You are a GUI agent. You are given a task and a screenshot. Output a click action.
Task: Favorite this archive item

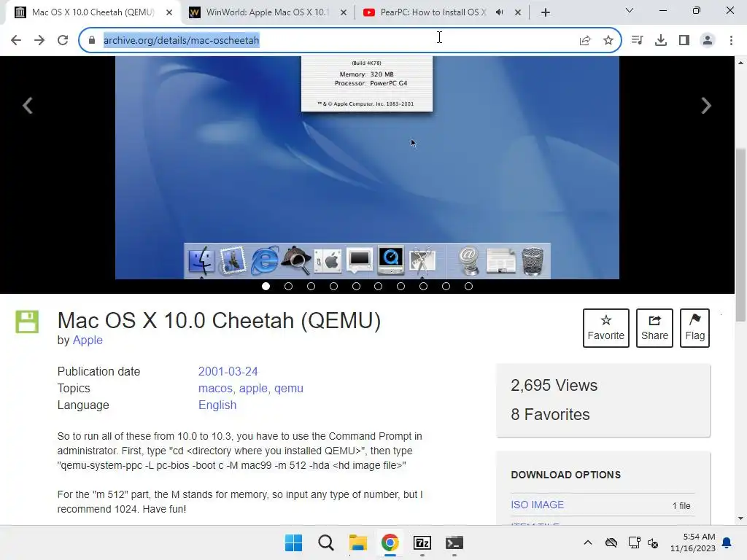click(x=606, y=328)
